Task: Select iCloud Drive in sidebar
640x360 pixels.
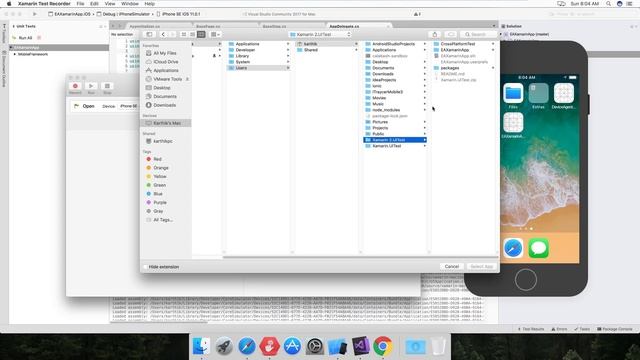Action: (166, 62)
